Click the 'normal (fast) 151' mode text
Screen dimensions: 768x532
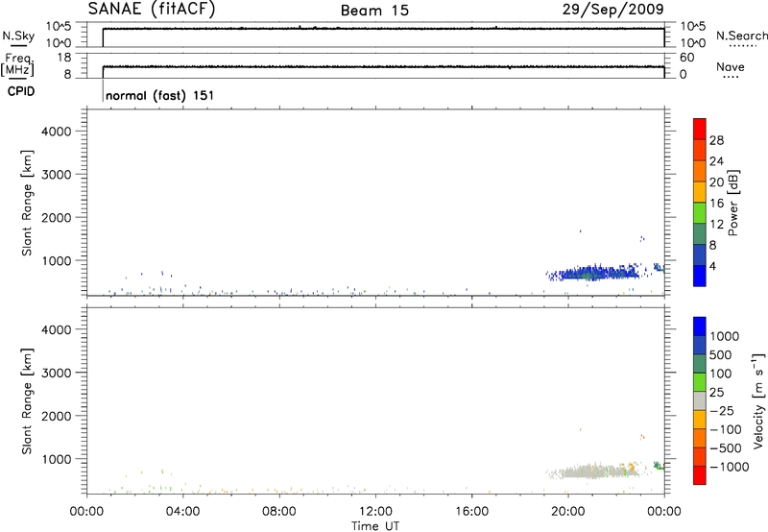pos(159,95)
